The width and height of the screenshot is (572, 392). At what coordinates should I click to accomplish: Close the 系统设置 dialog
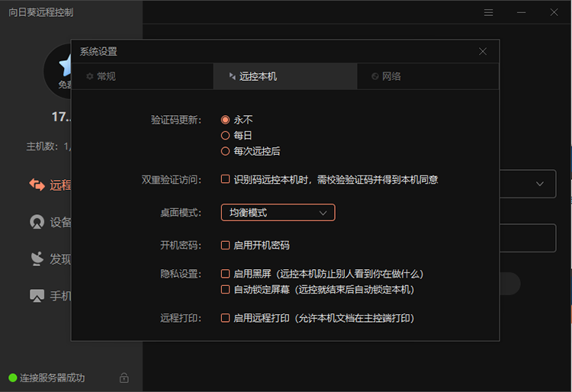[483, 51]
